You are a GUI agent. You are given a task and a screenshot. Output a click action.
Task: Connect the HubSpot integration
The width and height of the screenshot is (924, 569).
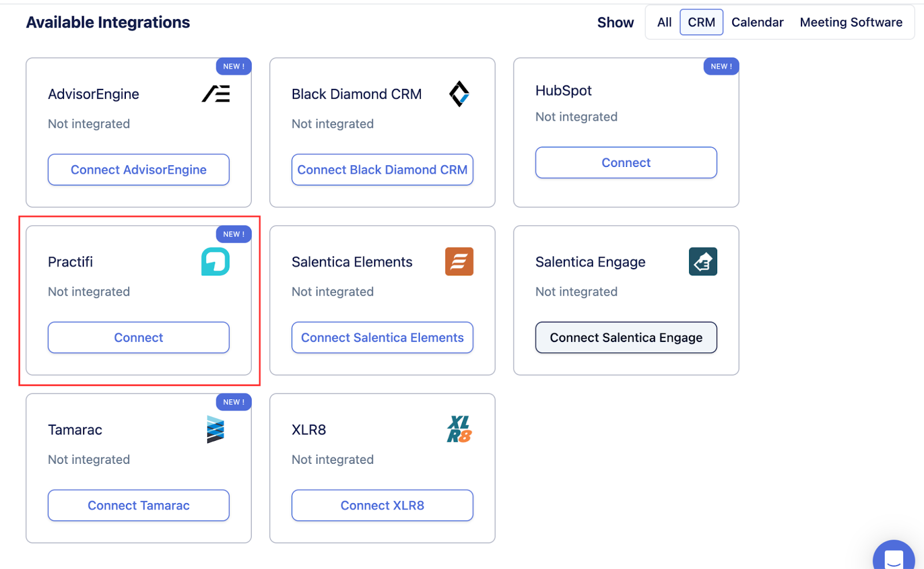pyautogui.click(x=626, y=163)
